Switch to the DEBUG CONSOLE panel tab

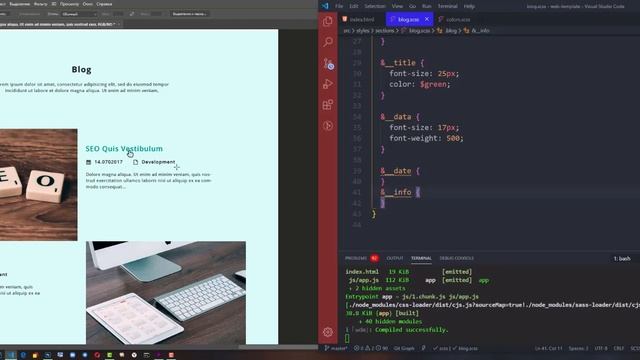(x=457, y=258)
